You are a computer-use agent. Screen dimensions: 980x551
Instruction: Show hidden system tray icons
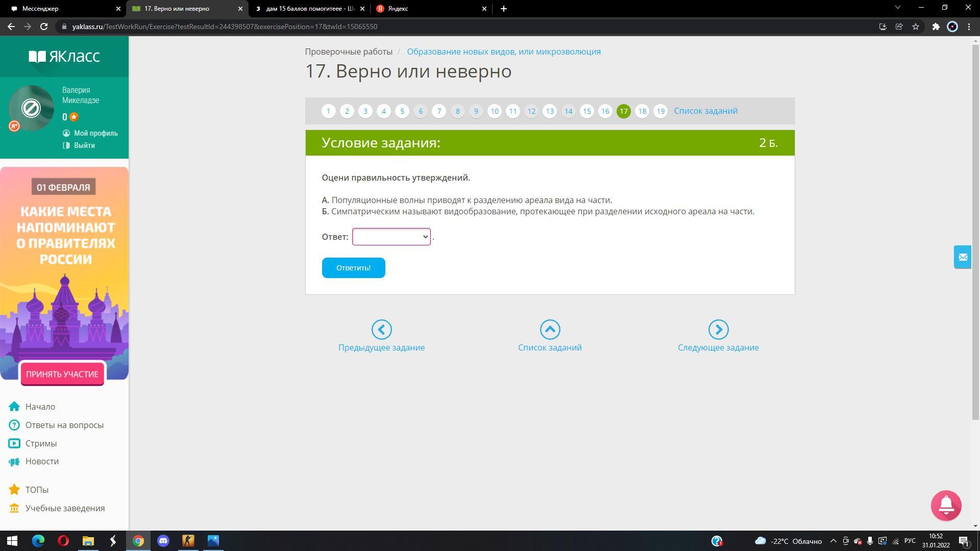pos(833,541)
